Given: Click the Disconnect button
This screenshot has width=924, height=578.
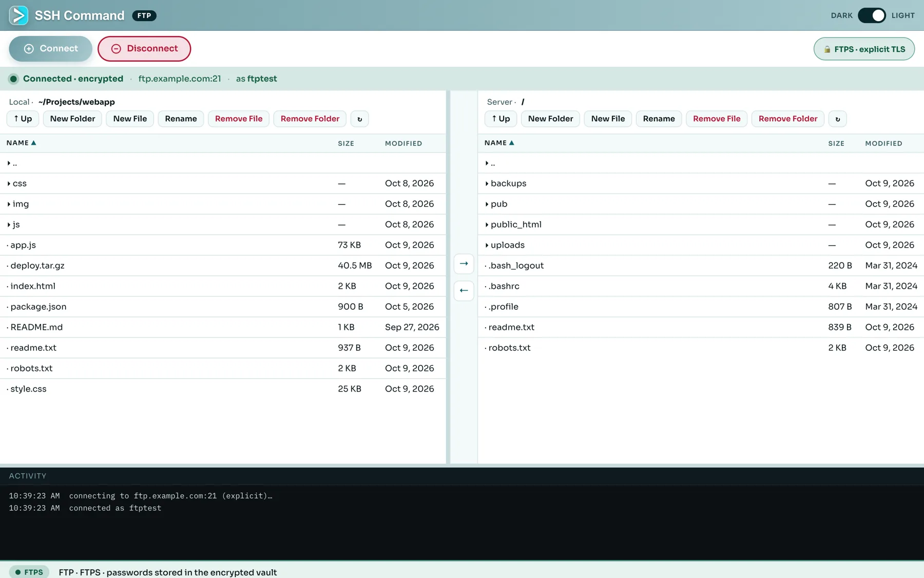Looking at the screenshot, I should pyautogui.click(x=144, y=49).
